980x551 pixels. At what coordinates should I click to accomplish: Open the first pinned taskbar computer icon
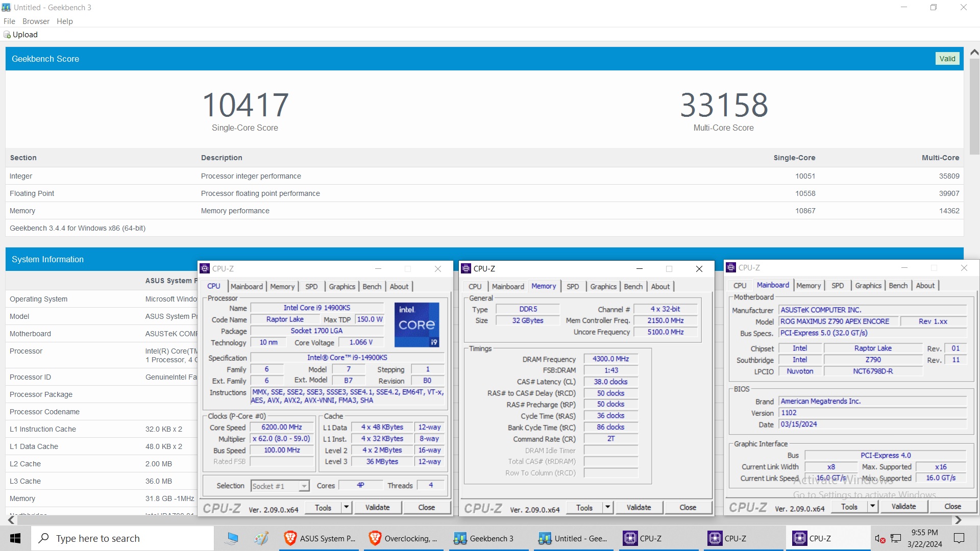(233, 538)
